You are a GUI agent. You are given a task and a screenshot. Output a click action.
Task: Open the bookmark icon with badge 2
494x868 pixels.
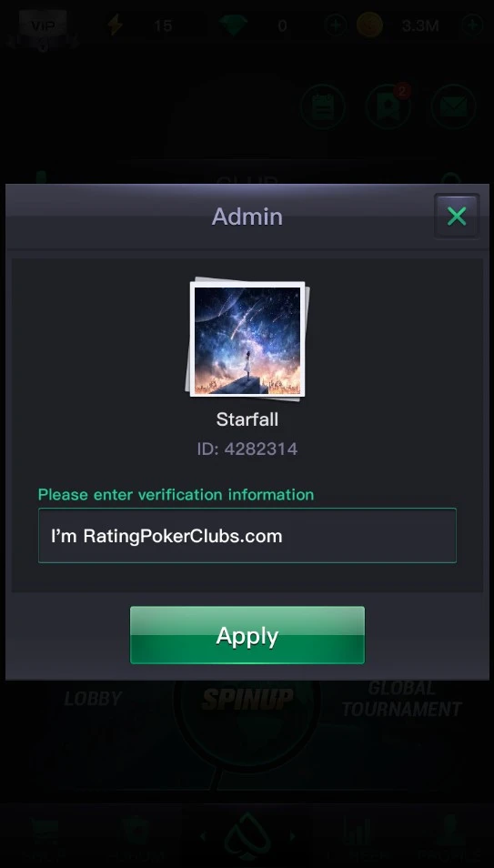[388, 106]
